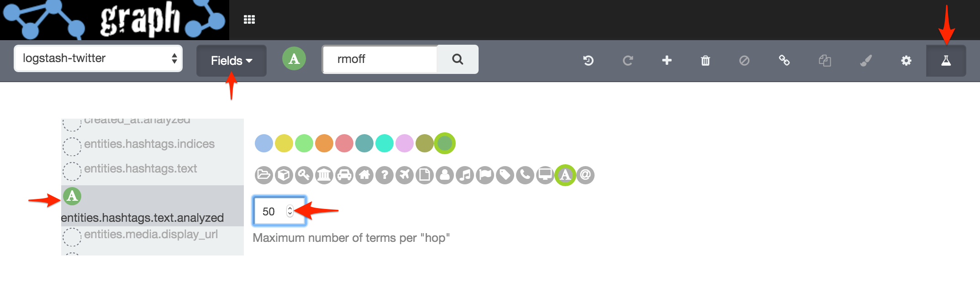980x282 pixels.
Task: Click the flask icon in the toolbar
Action: pyautogui.click(x=946, y=61)
